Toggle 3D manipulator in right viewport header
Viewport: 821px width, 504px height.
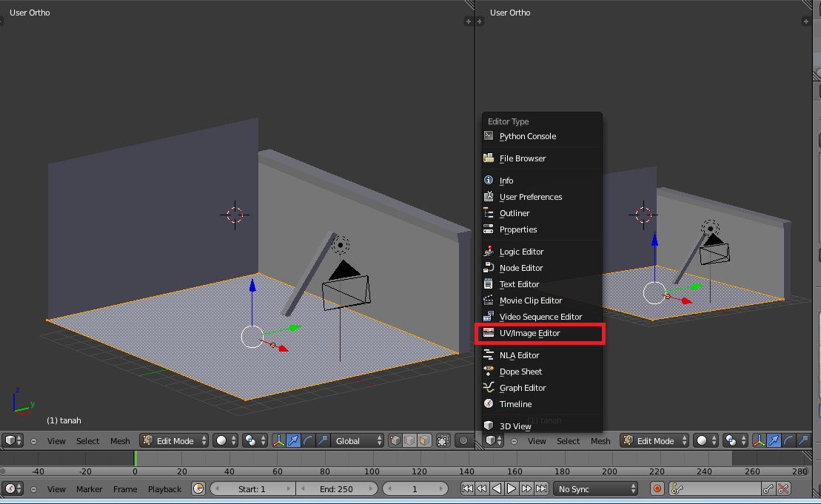coord(760,440)
